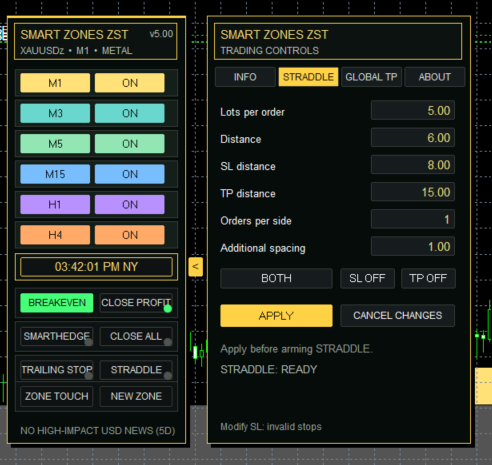This screenshot has height=465, width=492.
Task: Click the NO HIGH-IMPACT USD NEWS (5D) text
Action: pos(98,431)
